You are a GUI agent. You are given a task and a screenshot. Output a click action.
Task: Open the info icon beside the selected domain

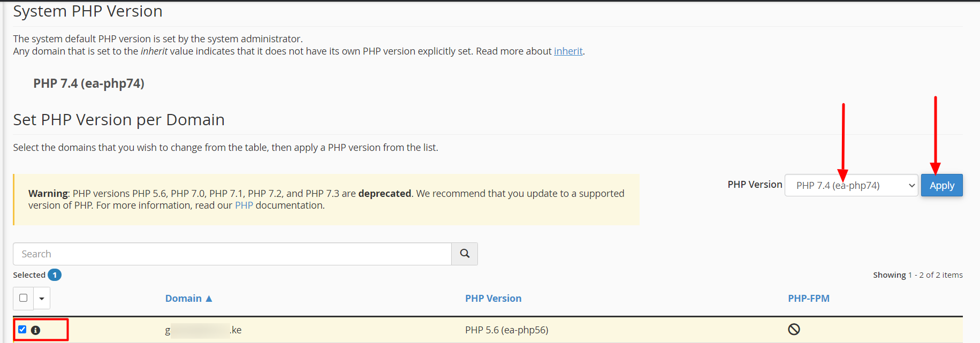click(x=35, y=330)
